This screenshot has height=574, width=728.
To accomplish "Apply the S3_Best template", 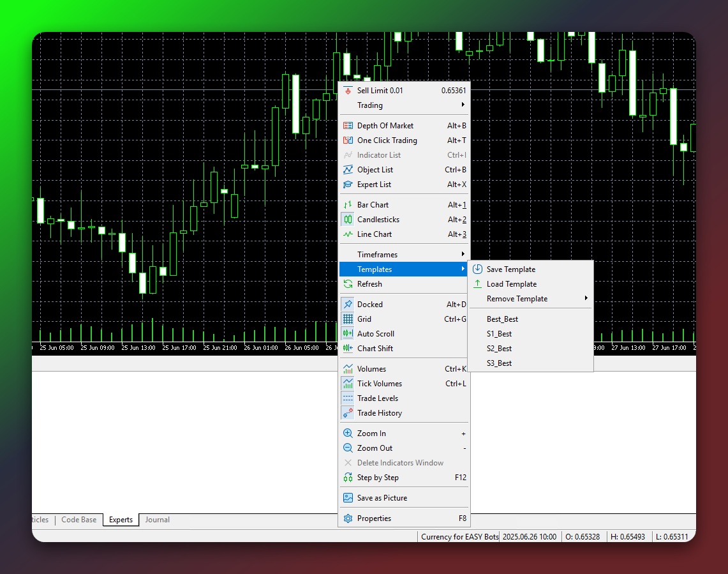I will pyautogui.click(x=531, y=363).
